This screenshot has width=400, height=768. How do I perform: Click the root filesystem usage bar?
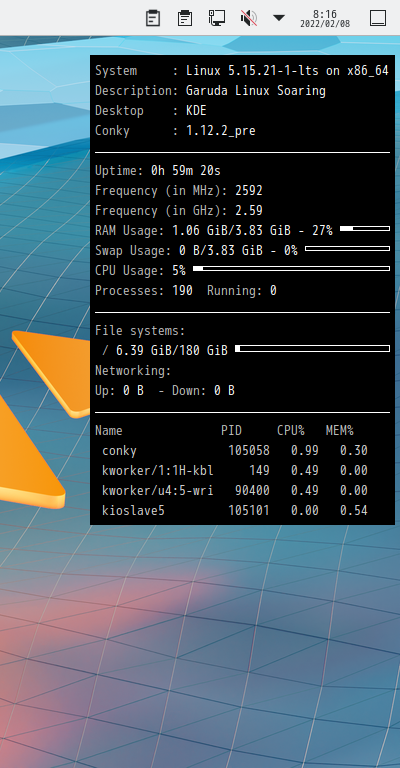(312, 349)
